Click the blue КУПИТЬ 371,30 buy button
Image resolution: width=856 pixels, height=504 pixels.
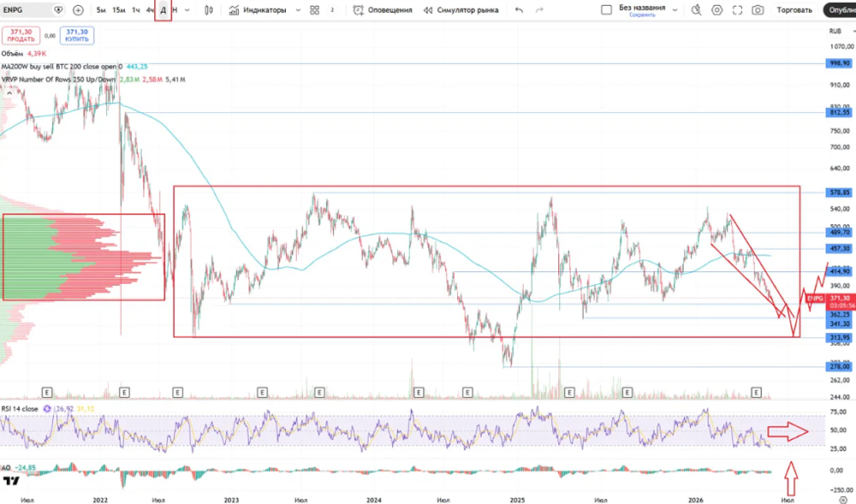point(77,35)
